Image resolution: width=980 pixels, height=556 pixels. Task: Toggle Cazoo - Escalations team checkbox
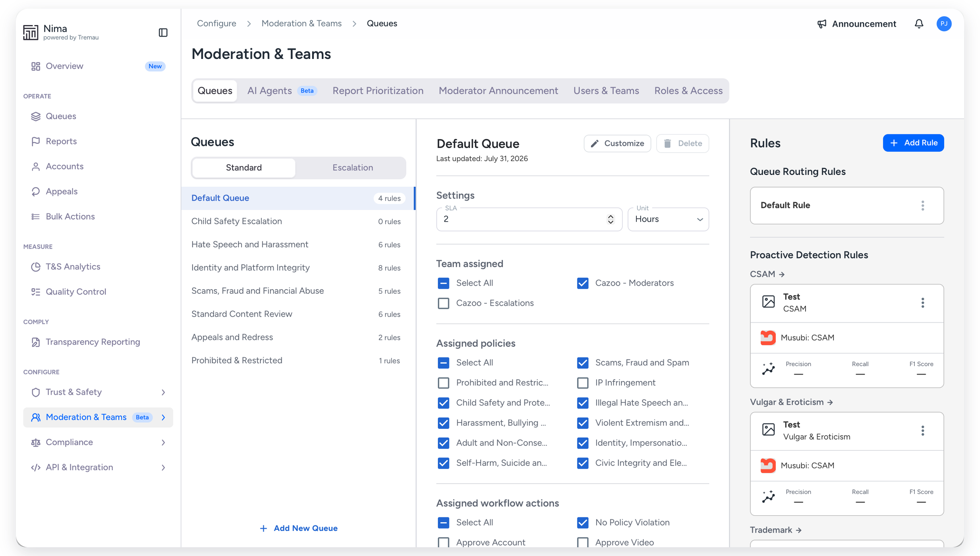[x=443, y=303]
